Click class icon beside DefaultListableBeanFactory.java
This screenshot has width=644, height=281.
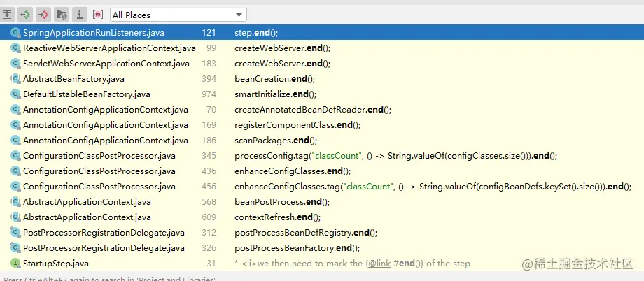pyautogui.click(x=15, y=94)
